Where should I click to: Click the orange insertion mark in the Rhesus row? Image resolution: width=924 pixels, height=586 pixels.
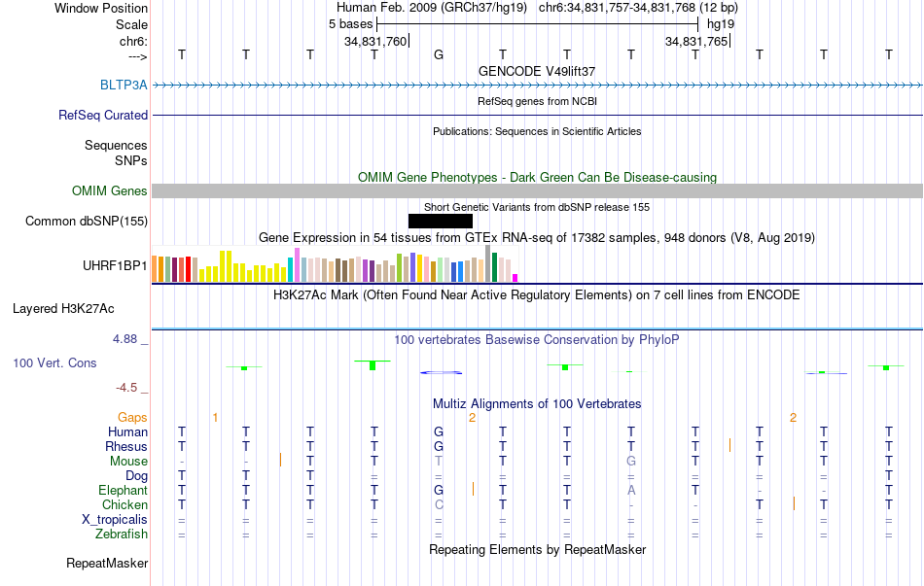point(729,445)
